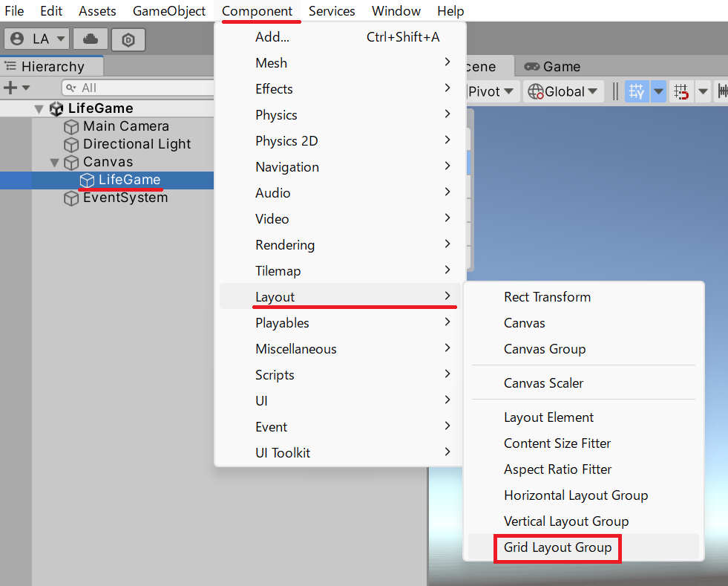This screenshot has height=586, width=728.
Task: Click the Hierarchy search field
Action: (x=141, y=88)
